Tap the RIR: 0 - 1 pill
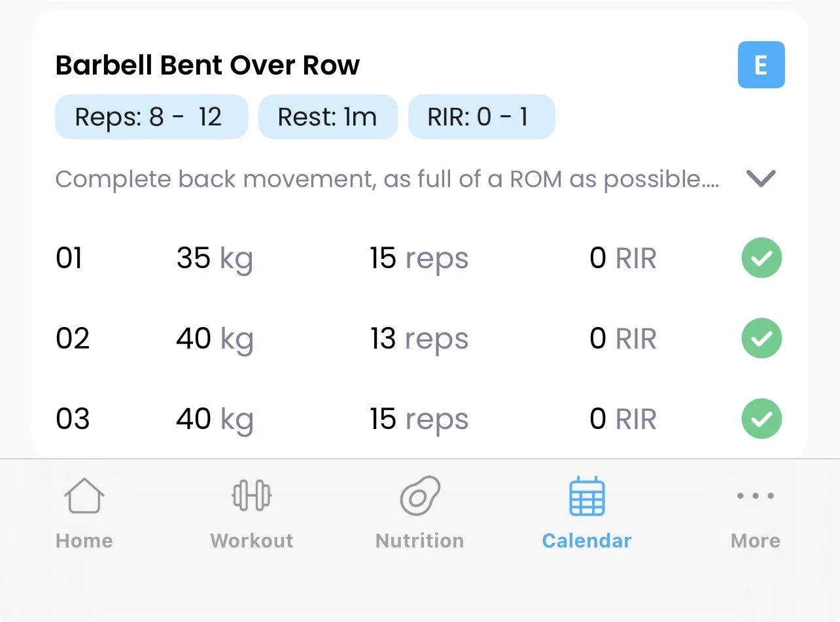This screenshot has width=840, height=622. [x=481, y=117]
